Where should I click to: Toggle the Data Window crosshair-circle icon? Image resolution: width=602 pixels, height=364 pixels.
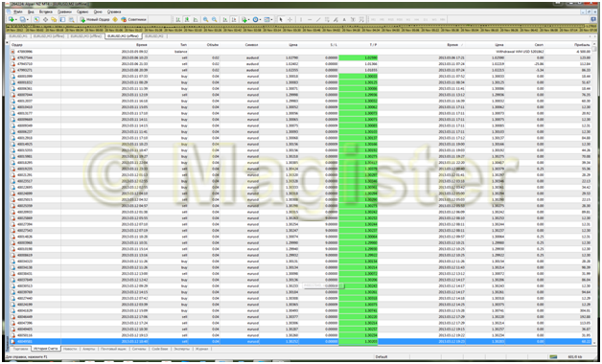click(x=45, y=19)
